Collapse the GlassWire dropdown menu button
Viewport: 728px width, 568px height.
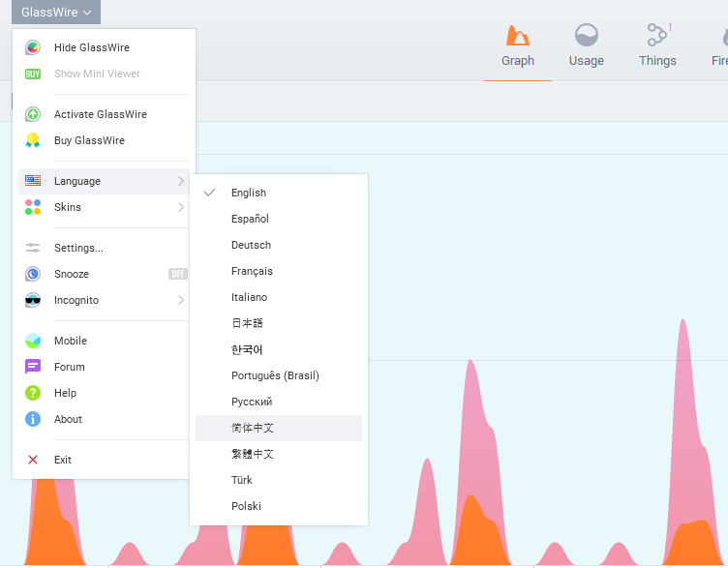coord(56,12)
